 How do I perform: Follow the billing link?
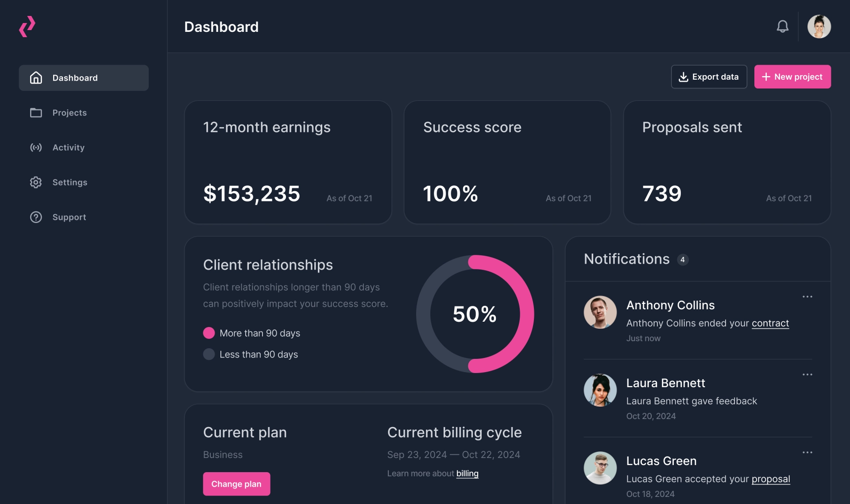[467, 473]
